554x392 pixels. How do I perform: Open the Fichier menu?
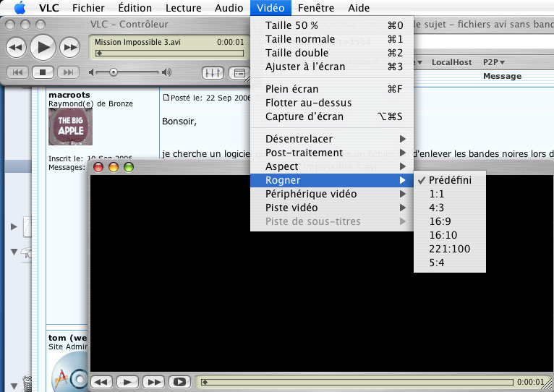[x=88, y=8]
